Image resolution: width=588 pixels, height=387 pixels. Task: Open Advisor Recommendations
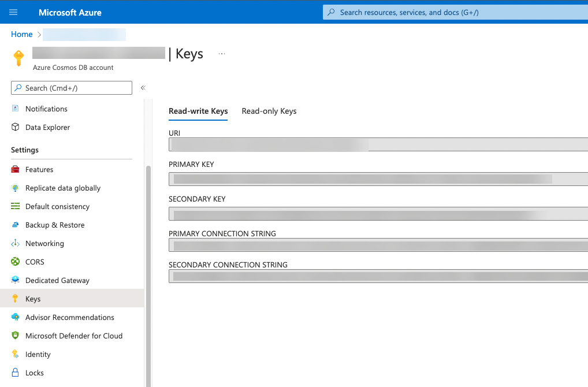[x=70, y=317]
